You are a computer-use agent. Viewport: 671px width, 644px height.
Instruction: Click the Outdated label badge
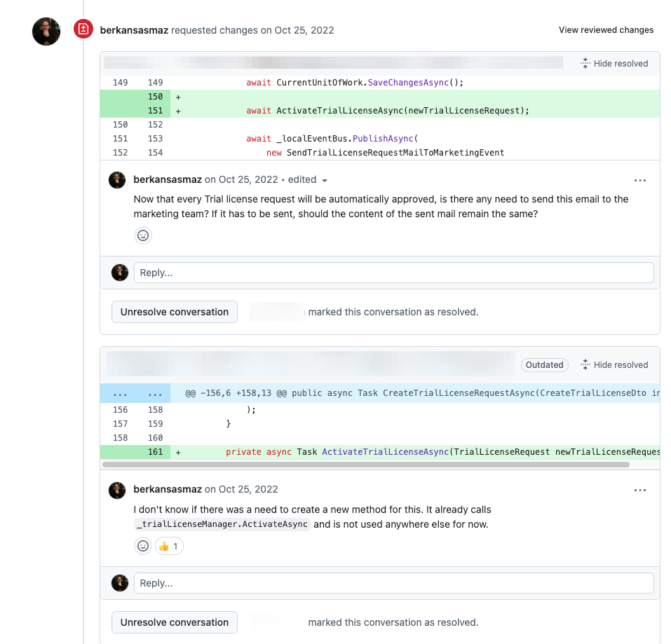544,365
